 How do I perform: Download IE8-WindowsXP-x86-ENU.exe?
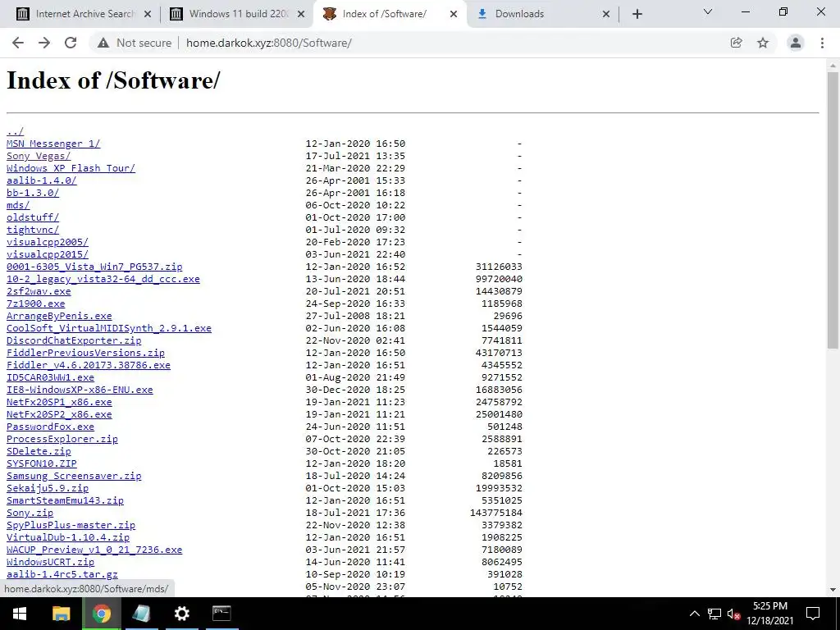coord(80,390)
